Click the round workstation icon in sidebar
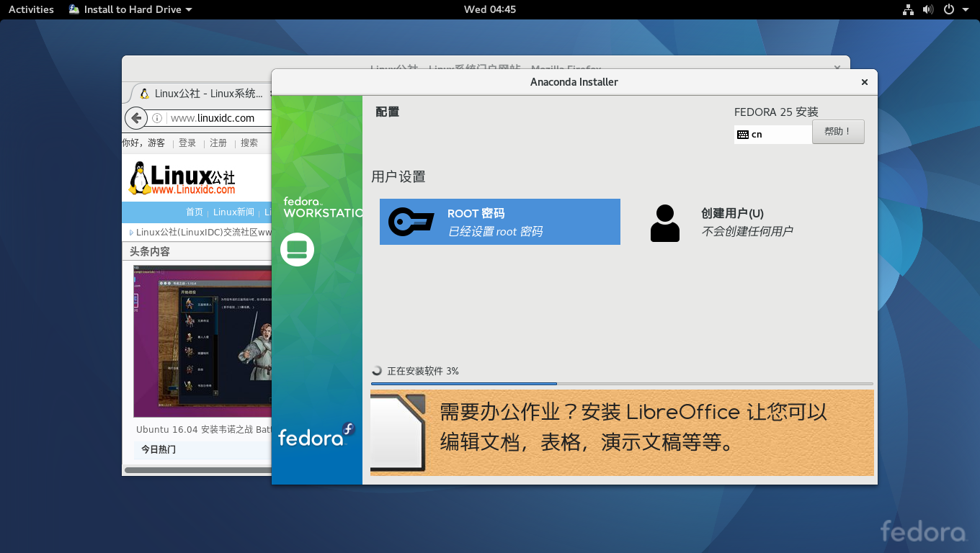 coord(297,250)
